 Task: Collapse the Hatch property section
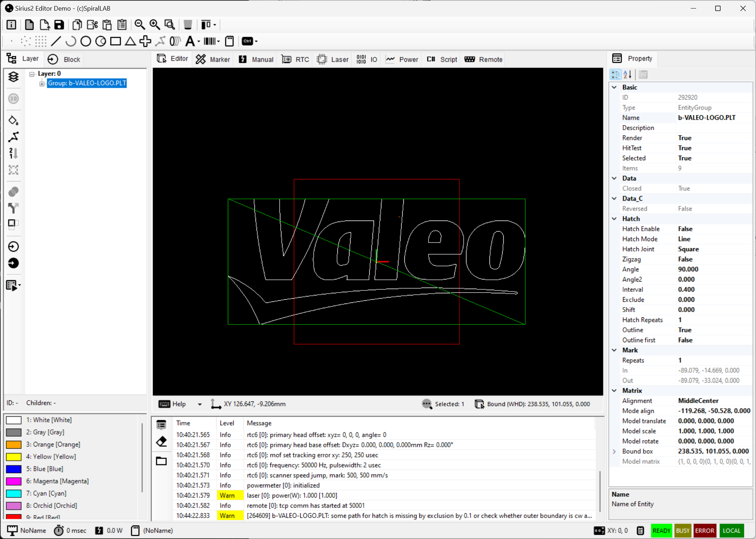click(614, 219)
